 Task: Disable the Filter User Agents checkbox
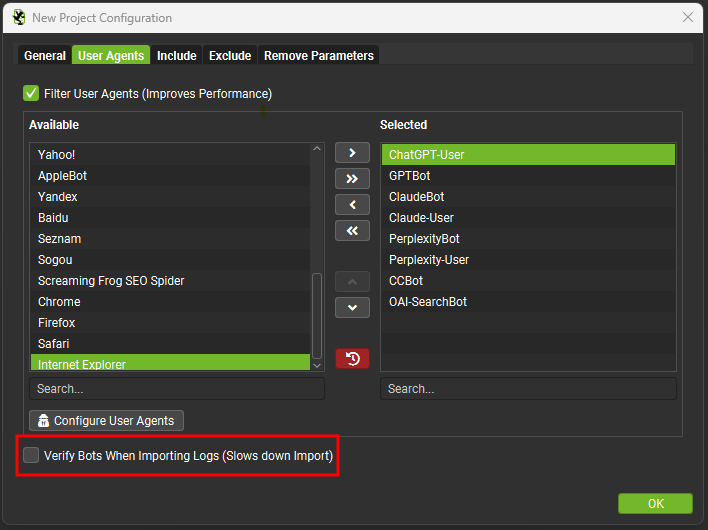[x=32, y=94]
